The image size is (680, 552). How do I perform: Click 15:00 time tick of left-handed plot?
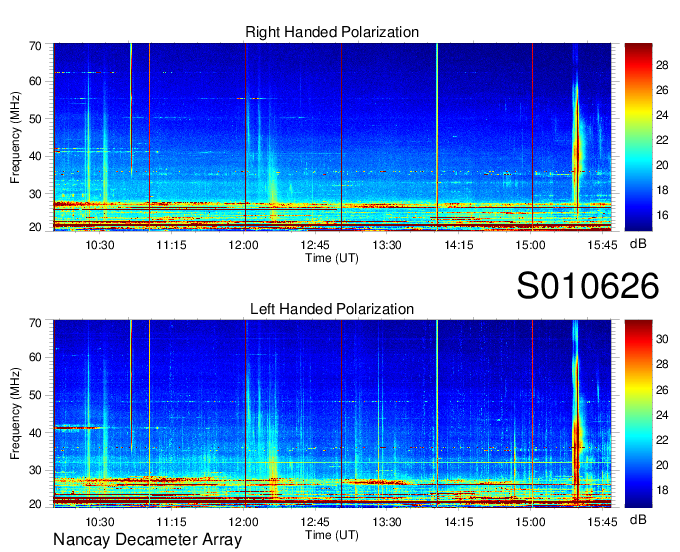coord(530,522)
